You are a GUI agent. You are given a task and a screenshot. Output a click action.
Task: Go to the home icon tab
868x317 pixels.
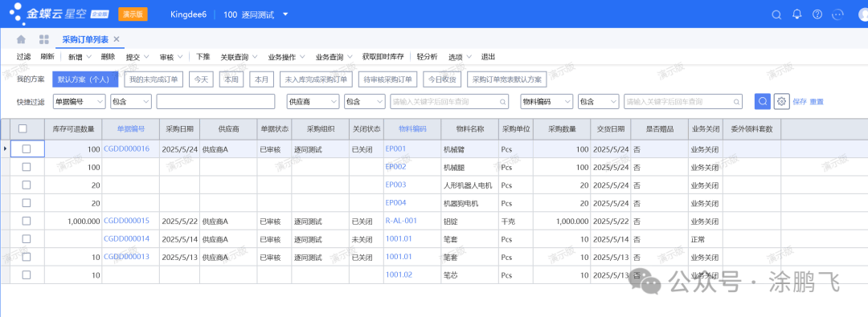pos(21,39)
